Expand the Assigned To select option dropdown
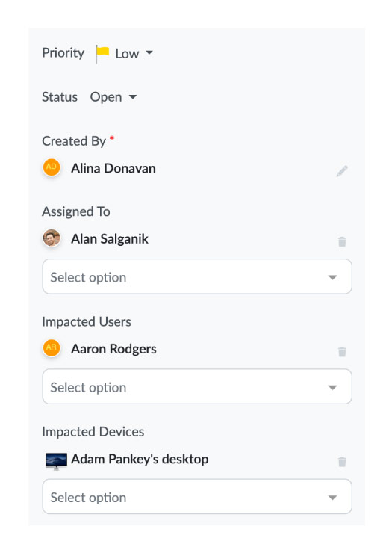 [x=197, y=276]
